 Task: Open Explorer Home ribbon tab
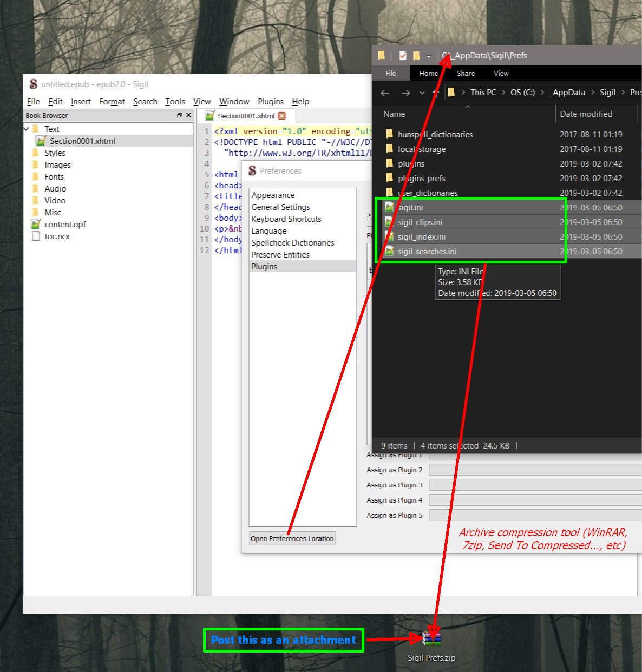point(428,73)
